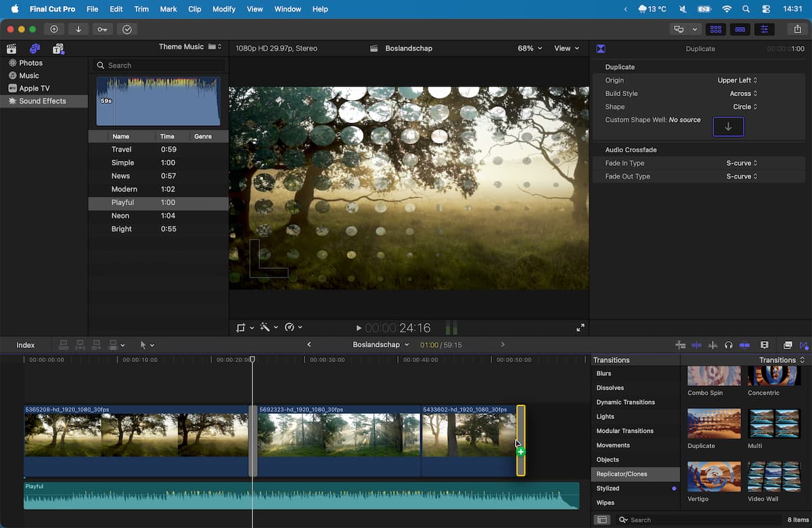The image size is (812, 528).
Task: Click the Share export icon
Action: (797, 29)
